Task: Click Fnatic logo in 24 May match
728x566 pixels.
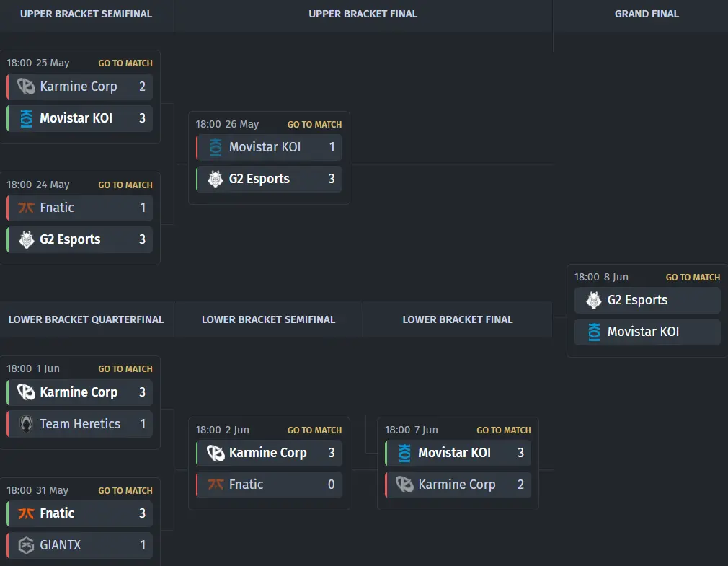Action: point(26,208)
